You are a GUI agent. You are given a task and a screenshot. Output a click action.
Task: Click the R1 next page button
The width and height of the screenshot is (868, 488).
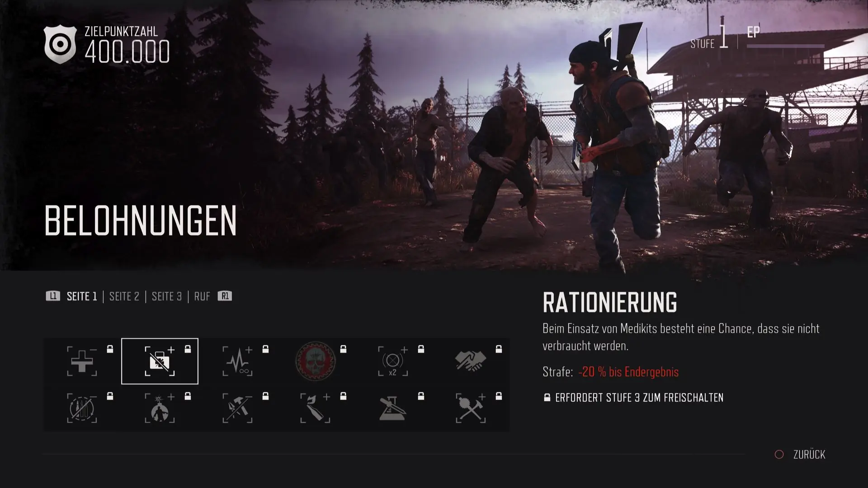[x=225, y=296]
